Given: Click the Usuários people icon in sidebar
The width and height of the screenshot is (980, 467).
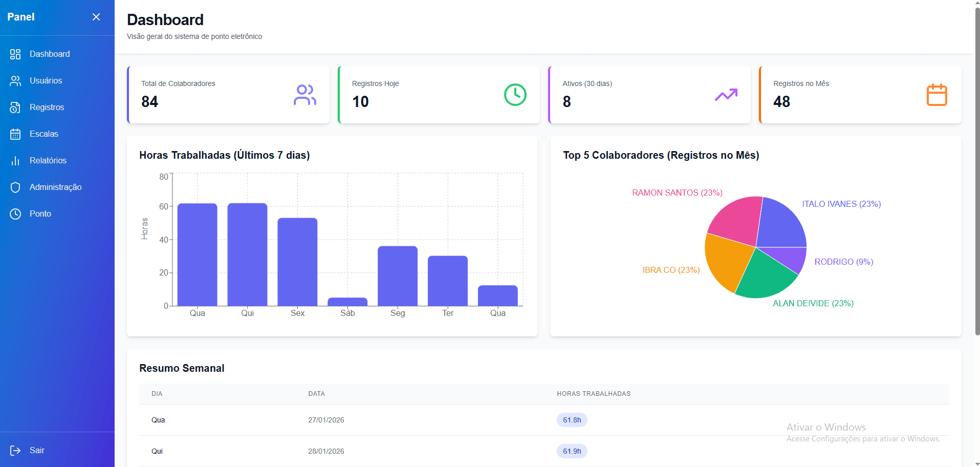Looking at the screenshot, I should pos(15,81).
